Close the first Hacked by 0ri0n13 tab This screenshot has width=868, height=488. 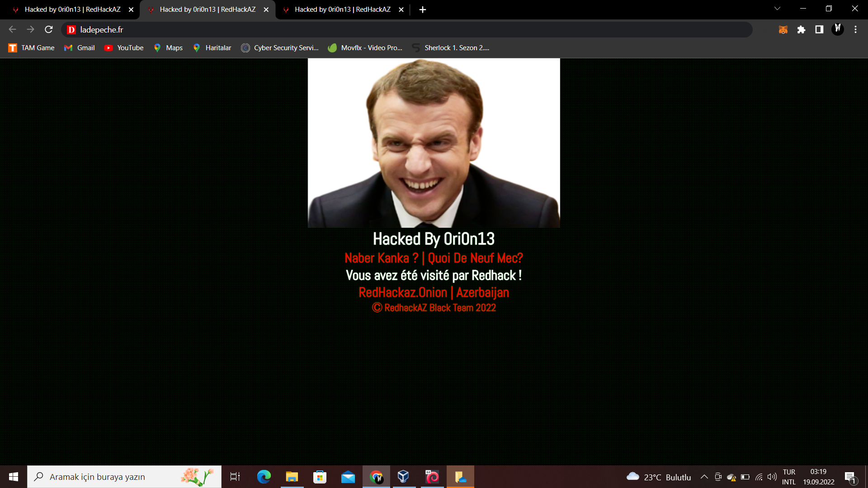[131, 9]
